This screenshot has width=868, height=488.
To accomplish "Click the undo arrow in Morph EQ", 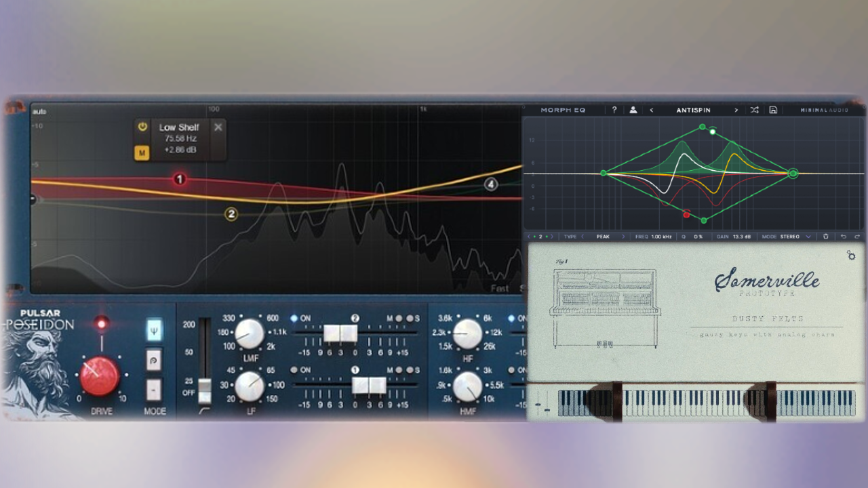I will (844, 237).
